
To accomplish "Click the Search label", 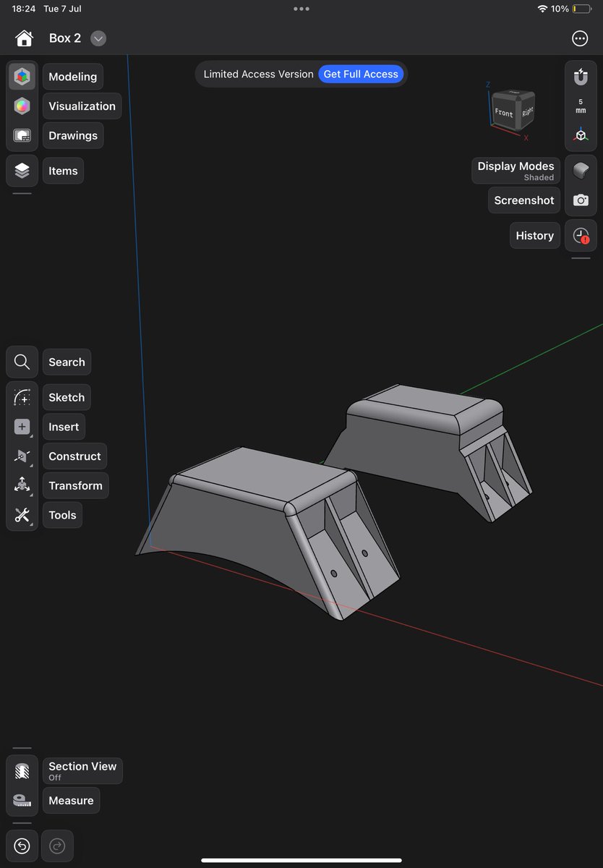I will click(67, 362).
